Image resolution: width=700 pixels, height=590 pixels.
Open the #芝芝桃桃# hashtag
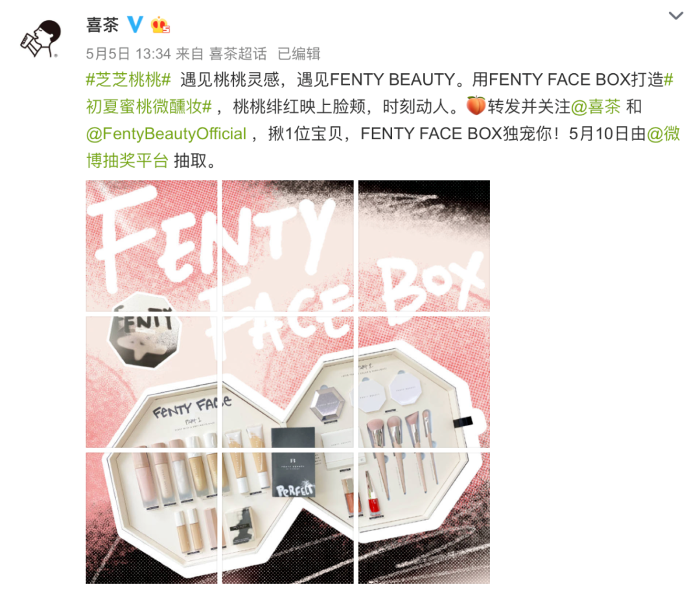click(128, 80)
